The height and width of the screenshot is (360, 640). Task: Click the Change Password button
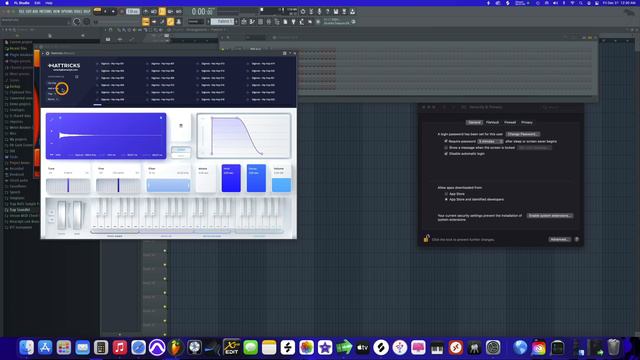coord(522,134)
